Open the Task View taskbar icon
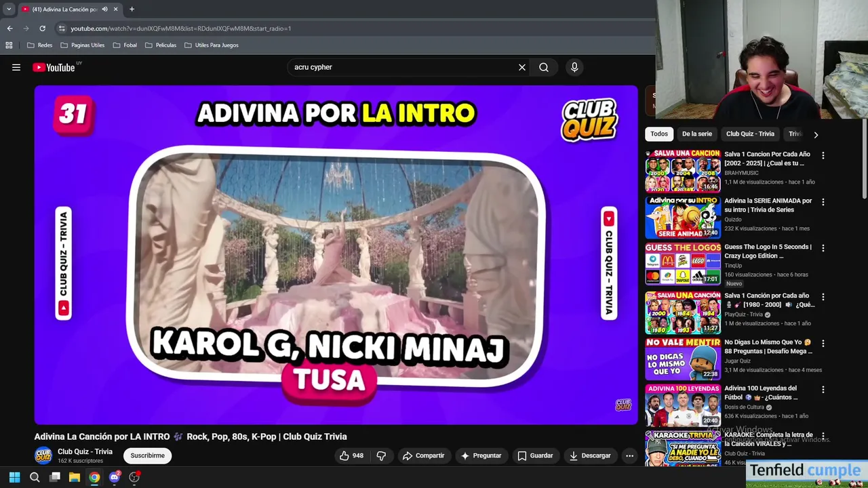This screenshot has height=488, width=868. 55,477
